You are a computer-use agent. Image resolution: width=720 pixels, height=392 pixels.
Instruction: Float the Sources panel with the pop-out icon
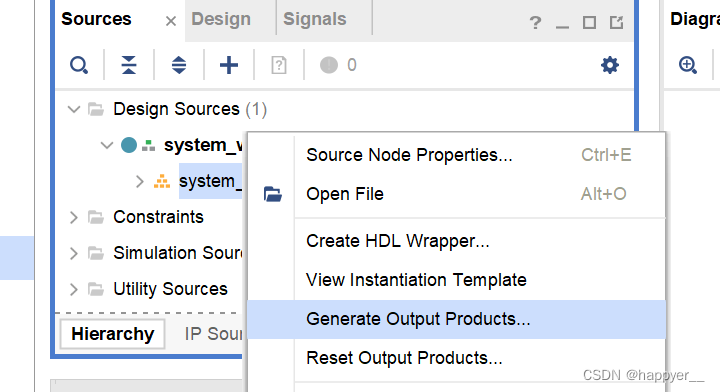tap(616, 22)
